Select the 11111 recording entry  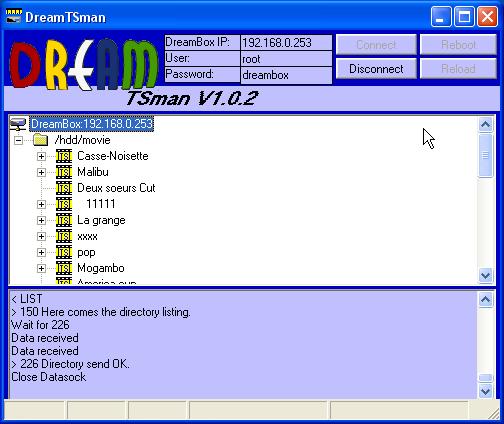click(x=100, y=204)
